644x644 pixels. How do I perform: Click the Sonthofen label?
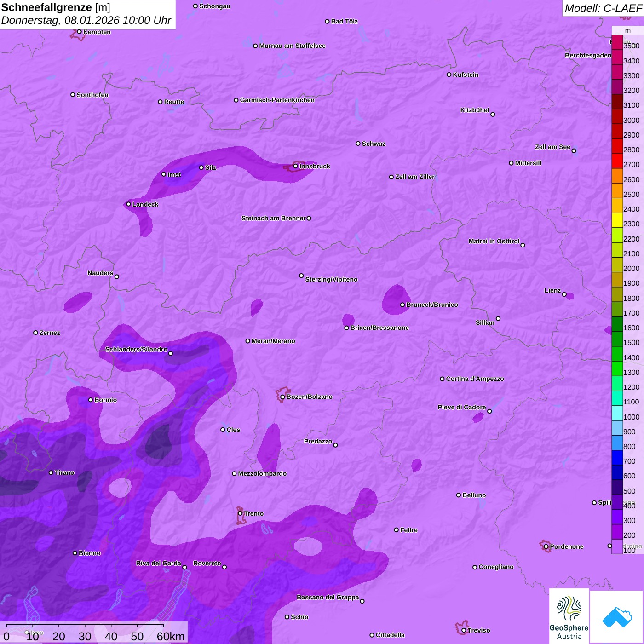(92, 95)
